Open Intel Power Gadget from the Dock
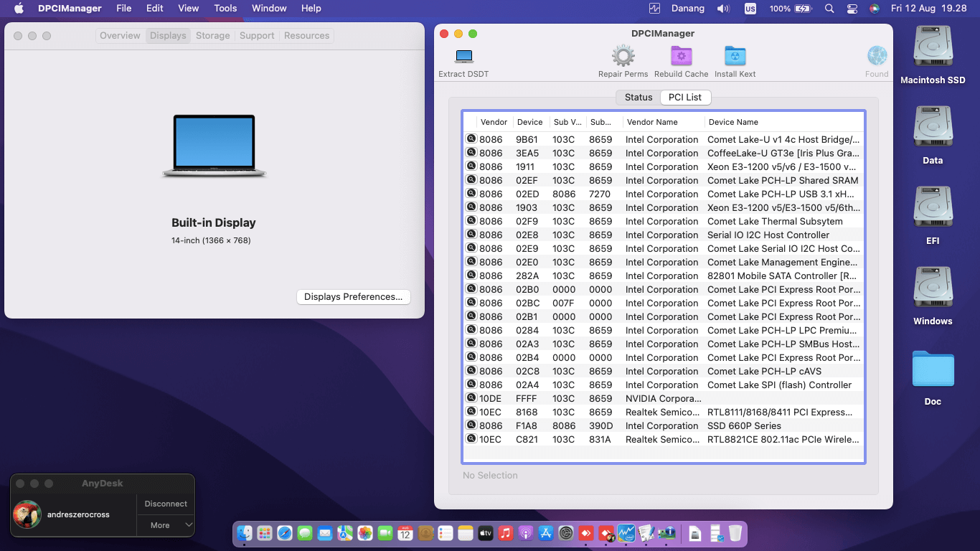Viewport: 980px width, 551px height. pyautogui.click(x=626, y=533)
